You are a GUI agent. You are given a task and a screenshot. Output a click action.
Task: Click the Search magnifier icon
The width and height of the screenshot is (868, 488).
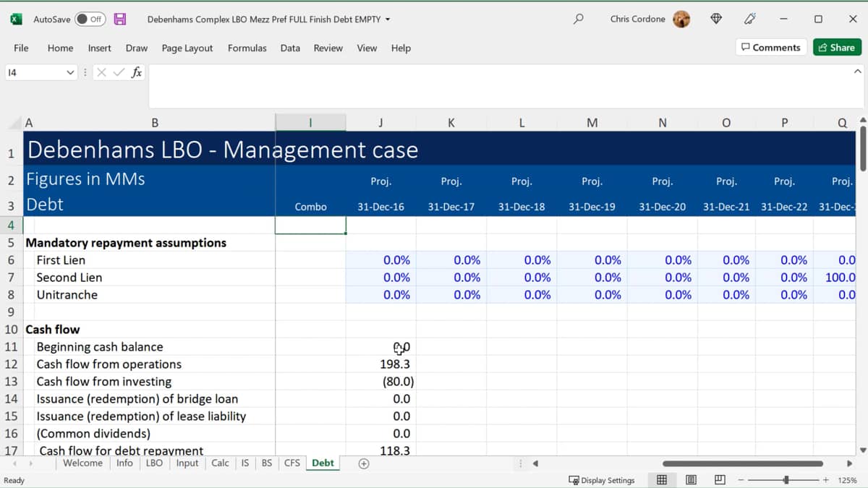click(x=578, y=20)
